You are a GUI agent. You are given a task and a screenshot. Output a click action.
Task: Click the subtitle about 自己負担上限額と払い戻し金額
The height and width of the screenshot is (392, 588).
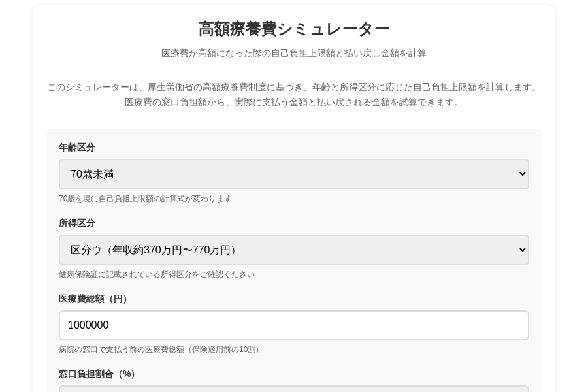[x=294, y=54]
